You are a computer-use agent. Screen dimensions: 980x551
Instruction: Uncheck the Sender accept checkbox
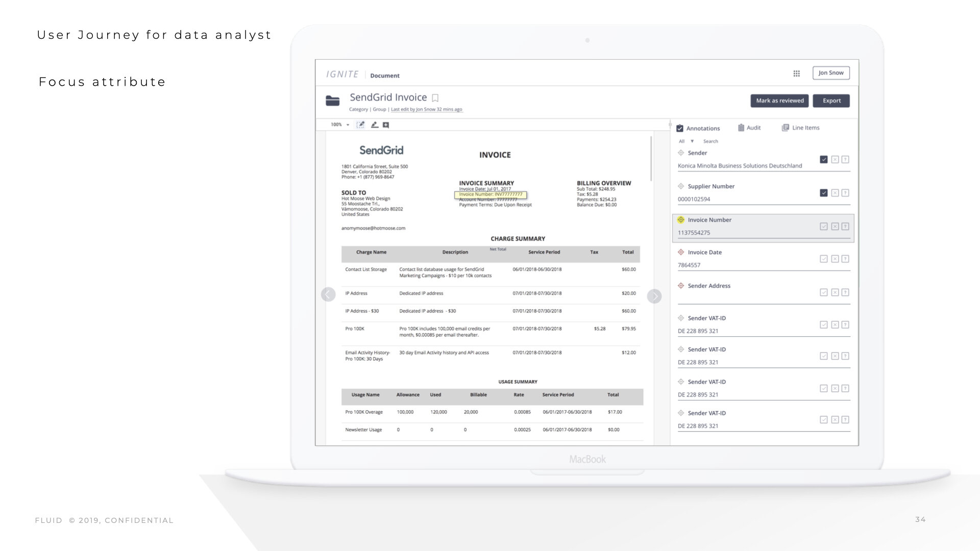824,160
